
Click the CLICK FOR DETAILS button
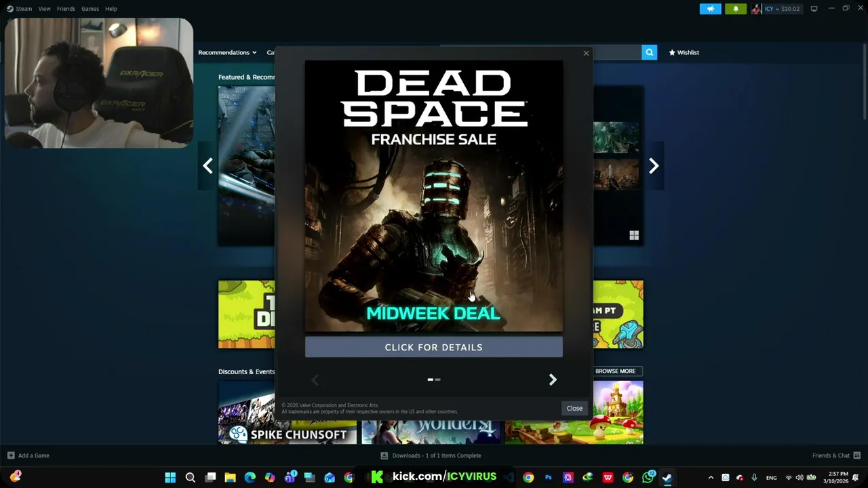click(433, 347)
